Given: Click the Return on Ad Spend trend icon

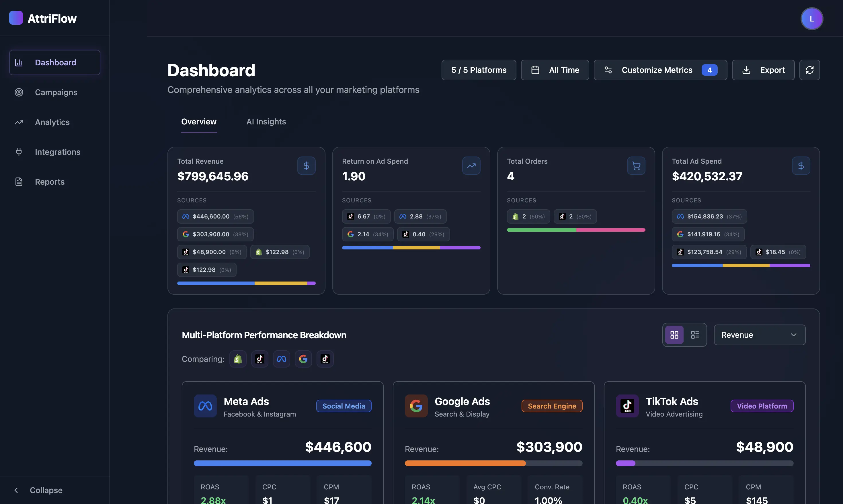Looking at the screenshot, I should (471, 166).
